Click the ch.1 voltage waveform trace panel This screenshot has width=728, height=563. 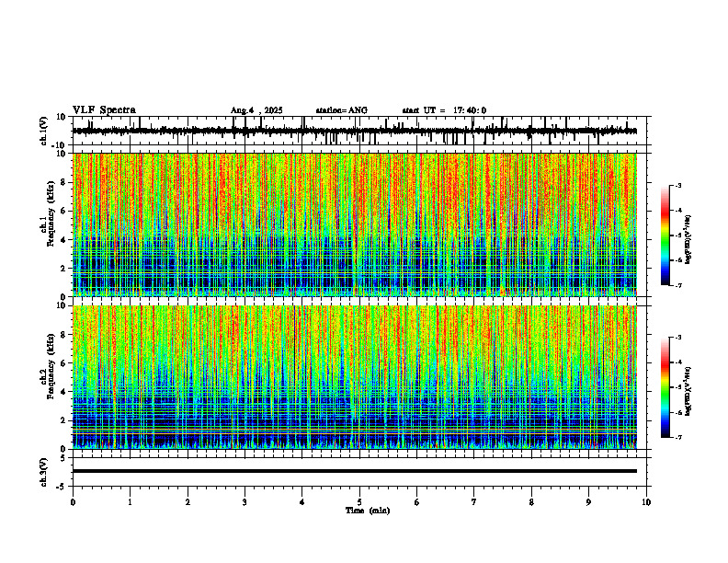361,131
